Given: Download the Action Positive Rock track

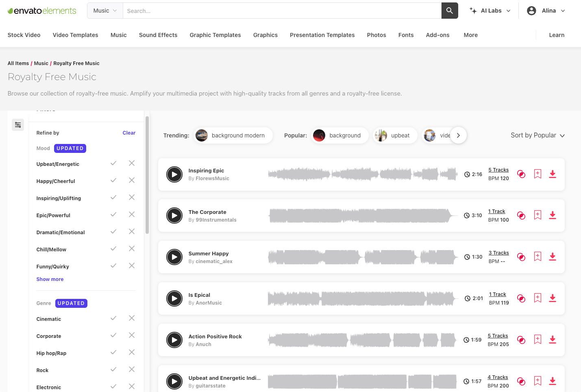Looking at the screenshot, I should point(553,339).
